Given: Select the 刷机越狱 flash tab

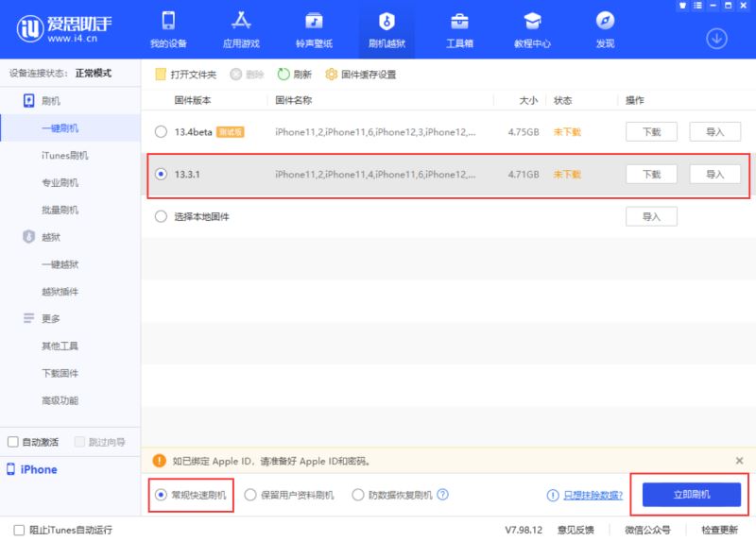Looking at the screenshot, I should pos(387,30).
